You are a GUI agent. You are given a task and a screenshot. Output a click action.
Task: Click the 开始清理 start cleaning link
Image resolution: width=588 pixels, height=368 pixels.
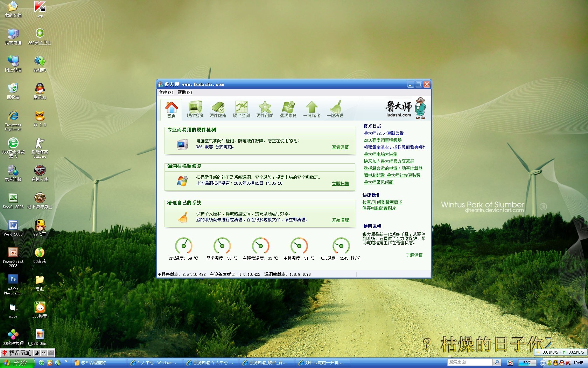[340, 220]
